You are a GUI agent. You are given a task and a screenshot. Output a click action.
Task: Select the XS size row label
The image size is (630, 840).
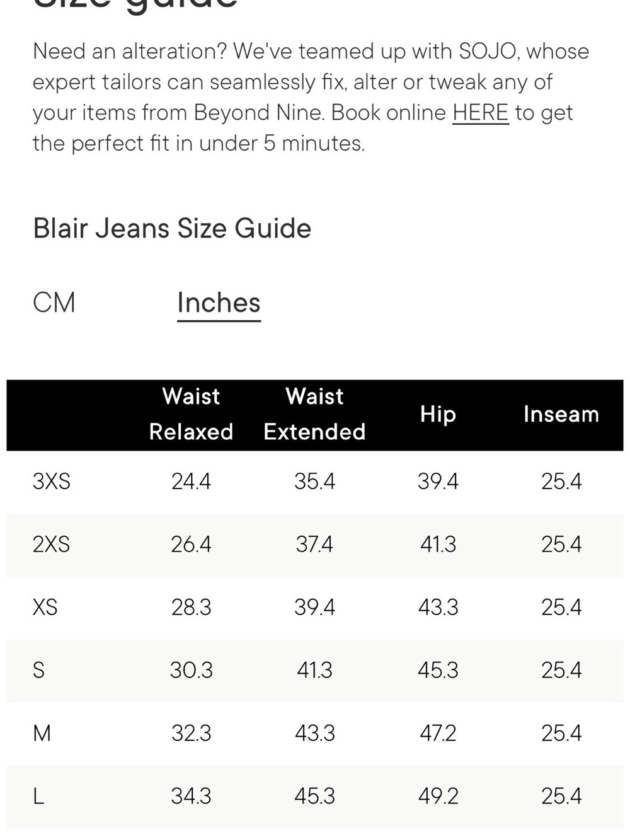[x=45, y=607]
